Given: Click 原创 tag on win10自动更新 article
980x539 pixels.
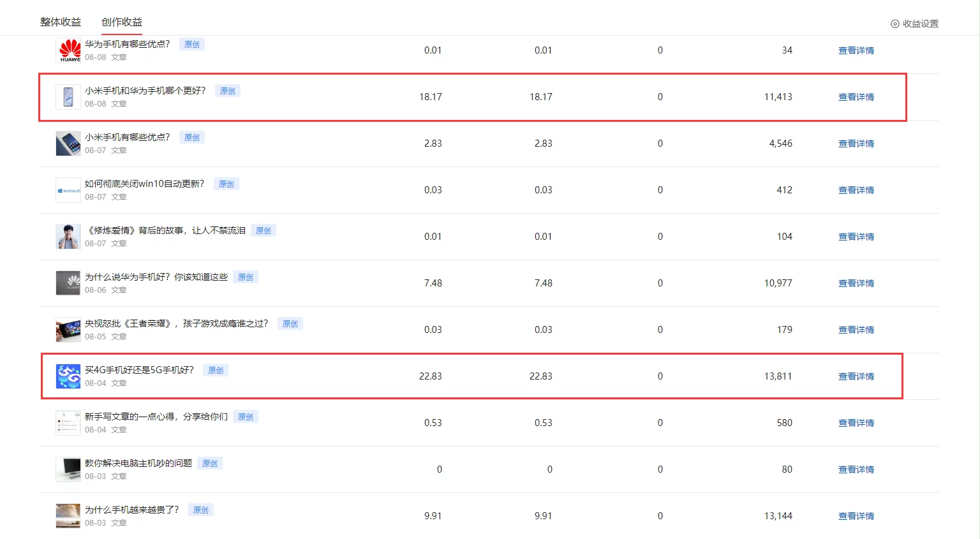Looking at the screenshot, I should [226, 184].
